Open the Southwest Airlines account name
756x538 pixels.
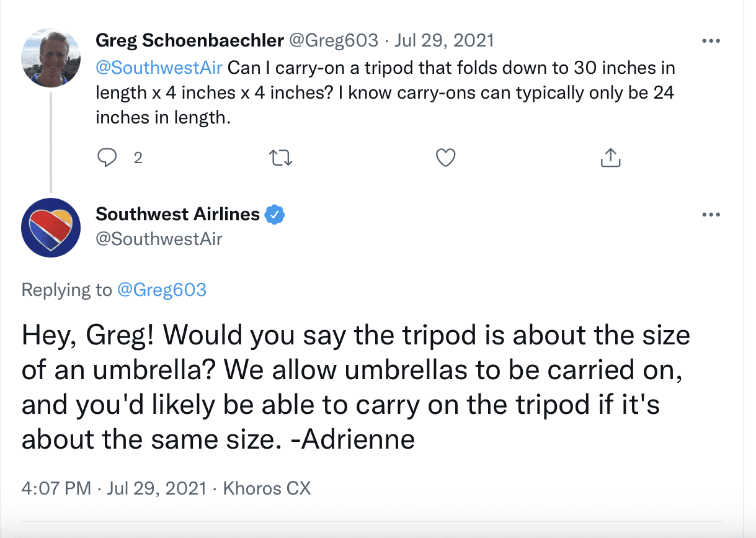tap(178, 214)
